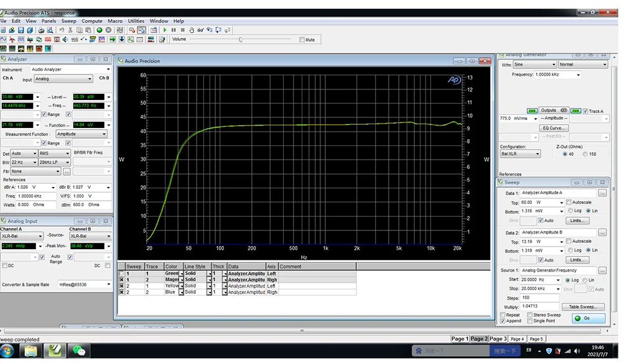Open the Det Auto dropdown
Screen dimensions: 622x364
pos(24,153)
